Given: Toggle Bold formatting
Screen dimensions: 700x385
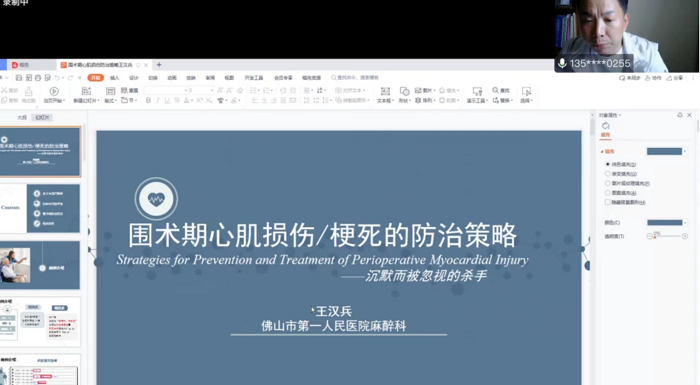Looking at the screenshot, I should tap(148, 100).
